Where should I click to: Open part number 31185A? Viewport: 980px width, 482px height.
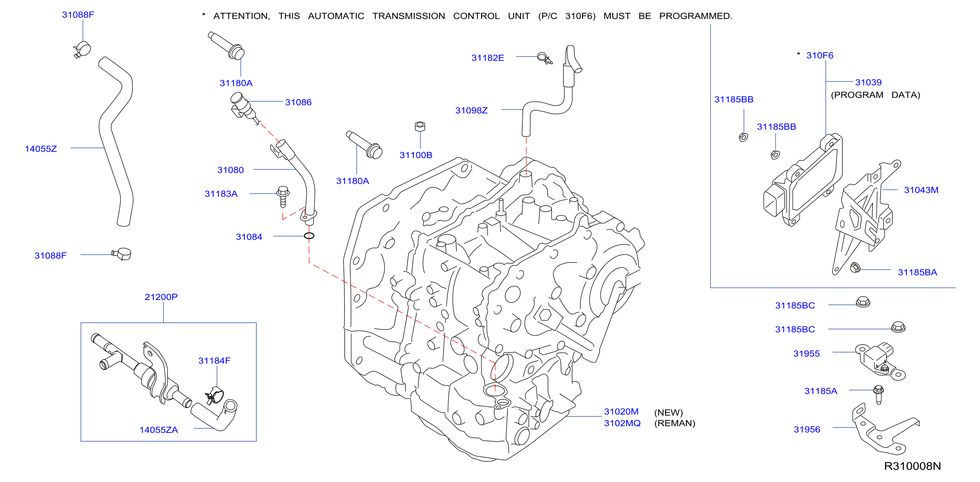(x=821, y=391)
